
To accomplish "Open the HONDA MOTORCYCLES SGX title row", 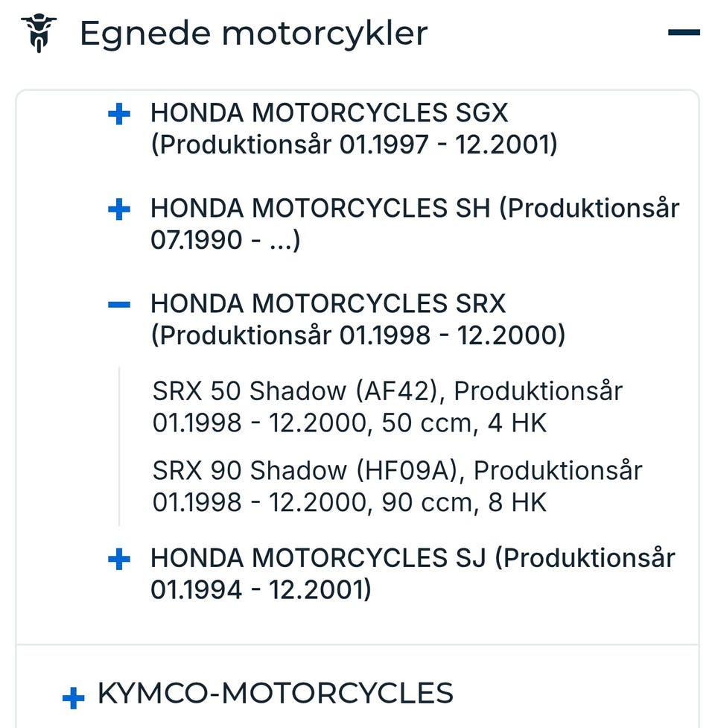I will [329, 113].
